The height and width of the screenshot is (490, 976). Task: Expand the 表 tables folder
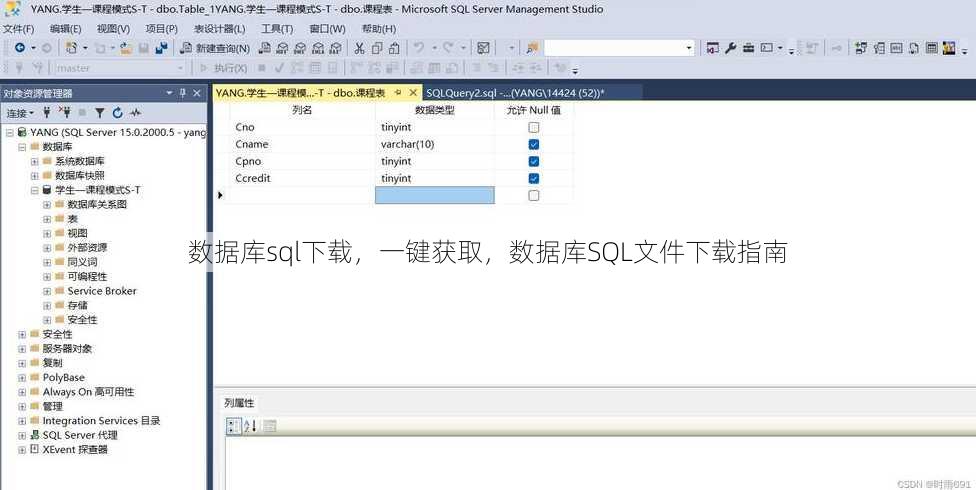[x=47, y=219]
